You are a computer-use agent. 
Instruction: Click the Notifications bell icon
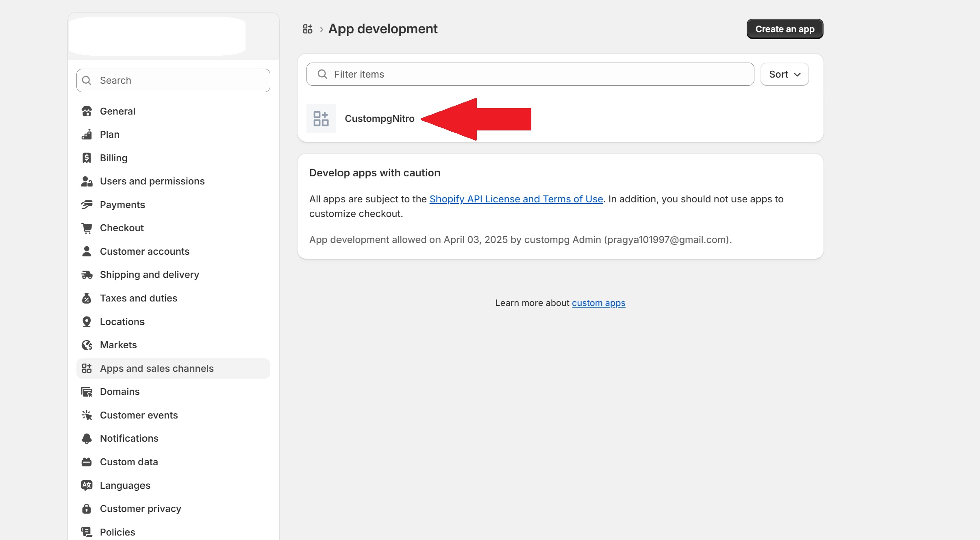(87, 438)
